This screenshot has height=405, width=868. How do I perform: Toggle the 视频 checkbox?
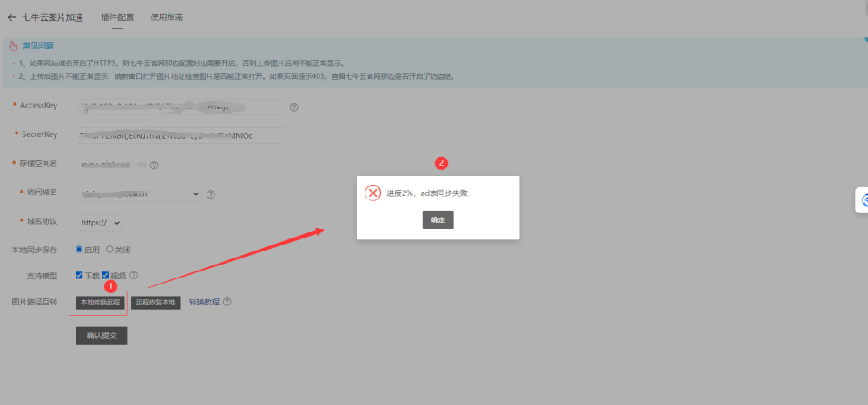(105, 275)
